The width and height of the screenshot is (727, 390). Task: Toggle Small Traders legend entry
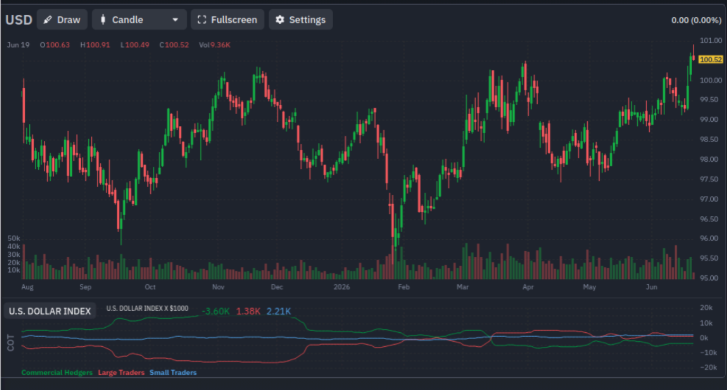[x=173, y=372]
